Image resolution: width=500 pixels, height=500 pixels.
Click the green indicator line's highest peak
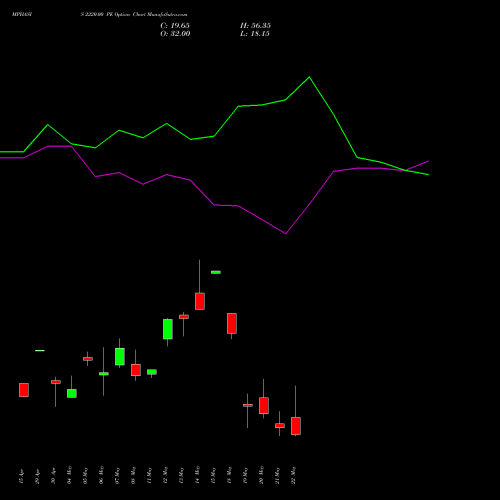click(309, 77)
